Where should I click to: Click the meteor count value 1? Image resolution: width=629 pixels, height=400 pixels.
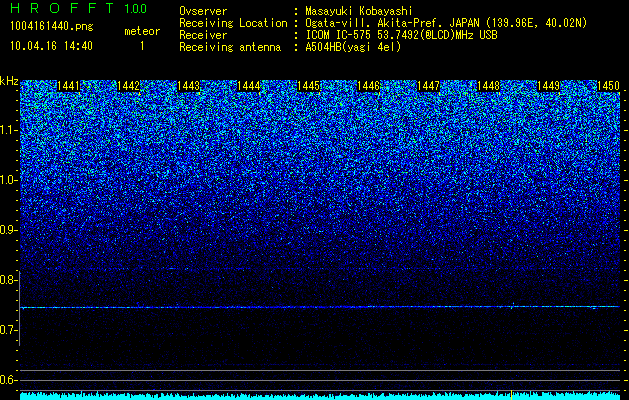click(x=142, y=46)
